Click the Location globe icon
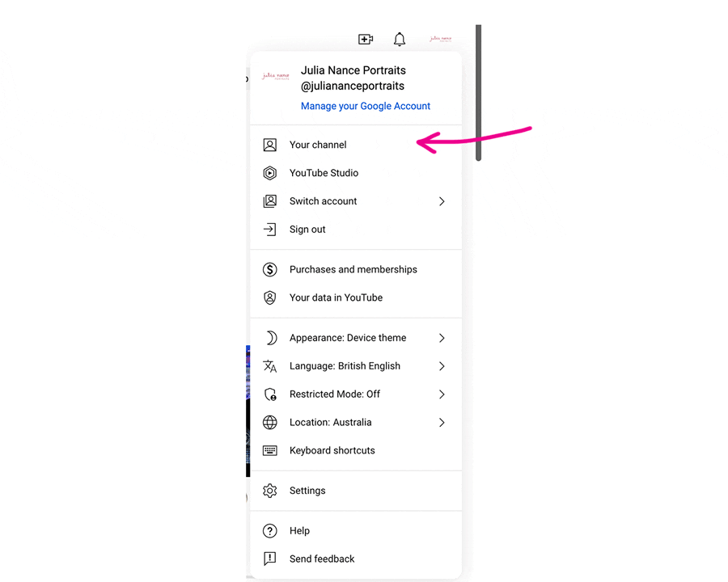 coord(269,422)
